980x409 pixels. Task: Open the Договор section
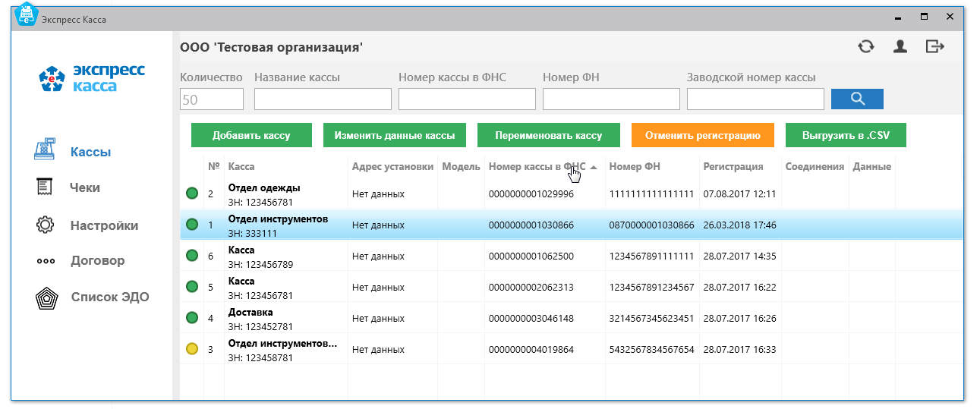coord(97,260)
